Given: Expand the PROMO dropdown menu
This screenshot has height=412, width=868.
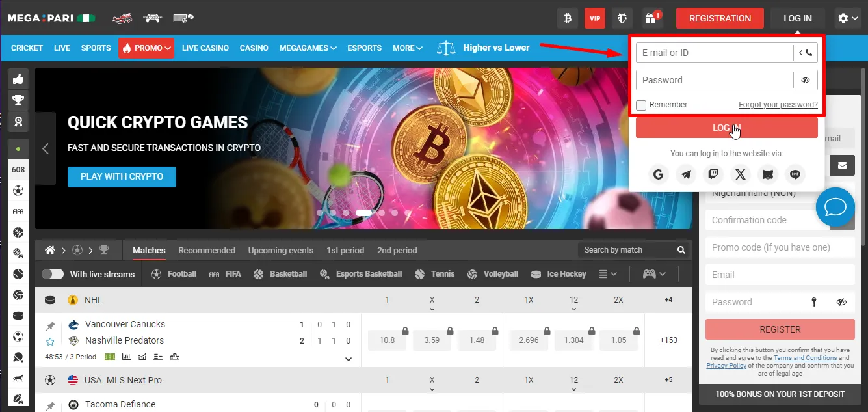Looking at the screenshot, I should coord(146,48).
